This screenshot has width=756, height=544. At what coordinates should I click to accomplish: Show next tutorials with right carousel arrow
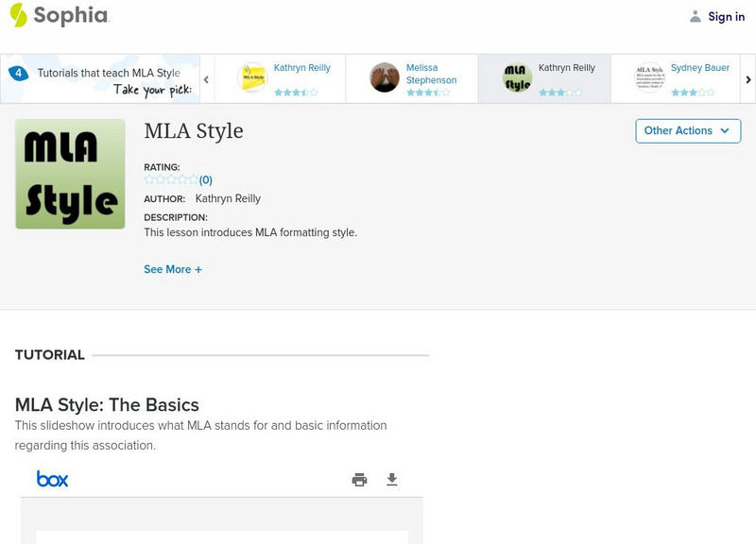747,79
